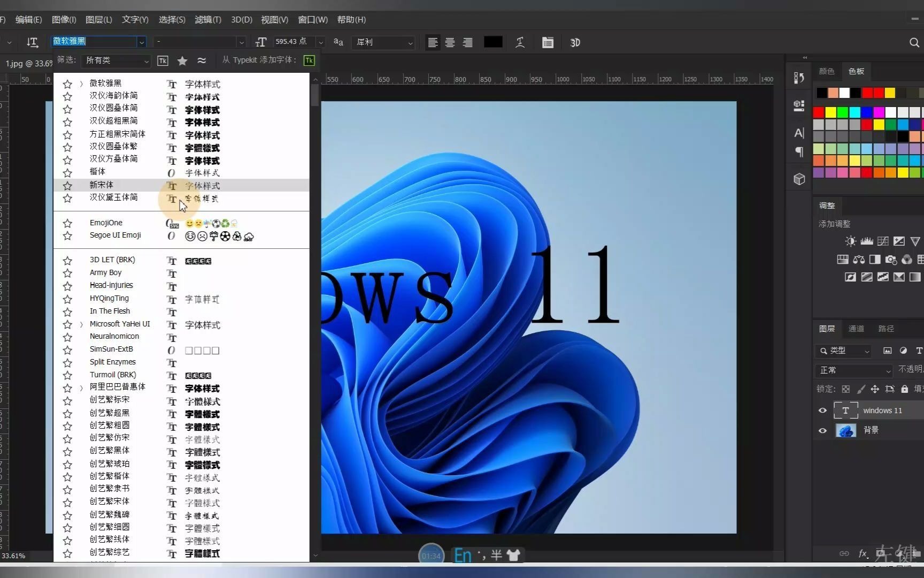Pick the Turmoil (BRK) font
Screen dimensions: 924x578
(181, 375)
